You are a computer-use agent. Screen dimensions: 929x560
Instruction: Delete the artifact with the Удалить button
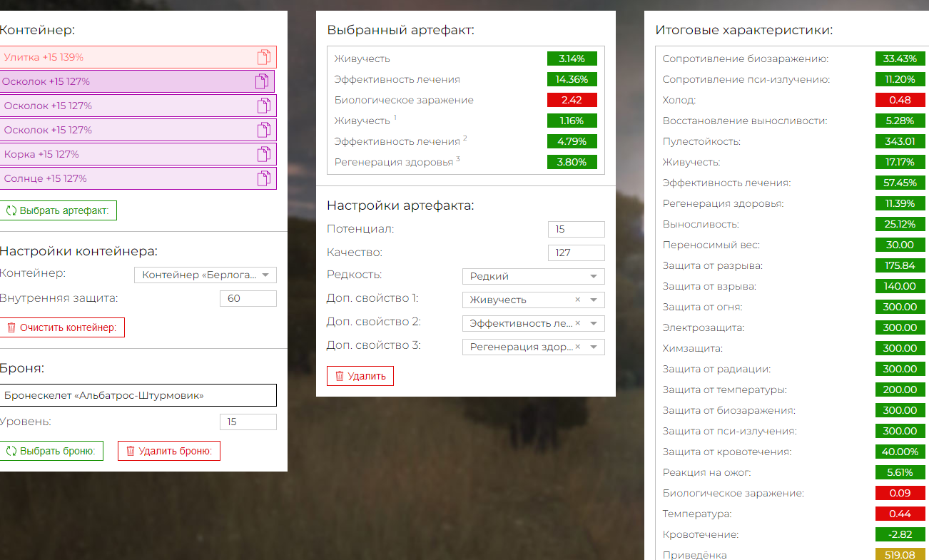coord(360,376)
